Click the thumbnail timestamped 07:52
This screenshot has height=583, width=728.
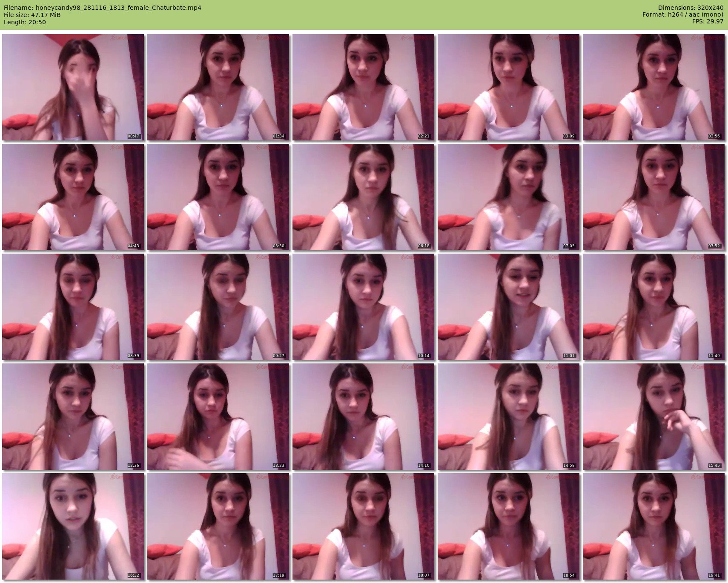tap(653, 197)
